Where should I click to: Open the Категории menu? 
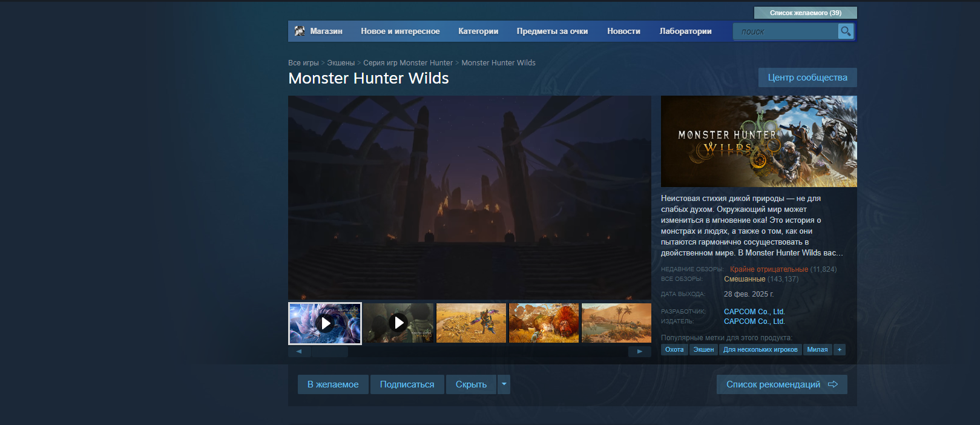pyautogui.click(x=478, y=31)
